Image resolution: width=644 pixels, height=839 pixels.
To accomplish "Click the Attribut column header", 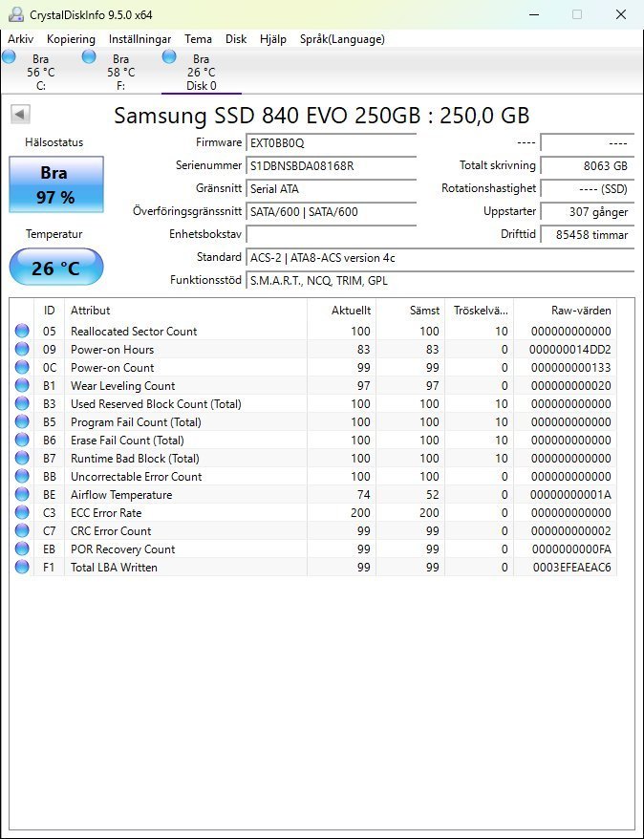I will pos(185,311).
